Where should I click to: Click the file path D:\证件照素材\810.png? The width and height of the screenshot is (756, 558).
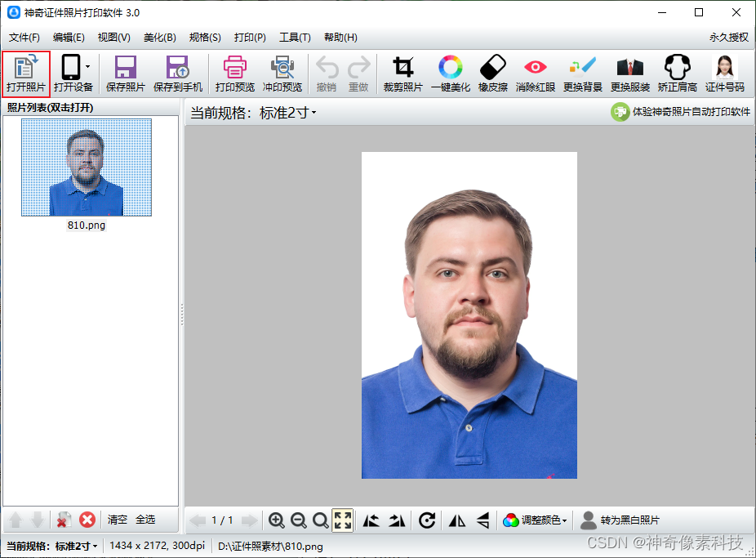(x=270, y=547)
